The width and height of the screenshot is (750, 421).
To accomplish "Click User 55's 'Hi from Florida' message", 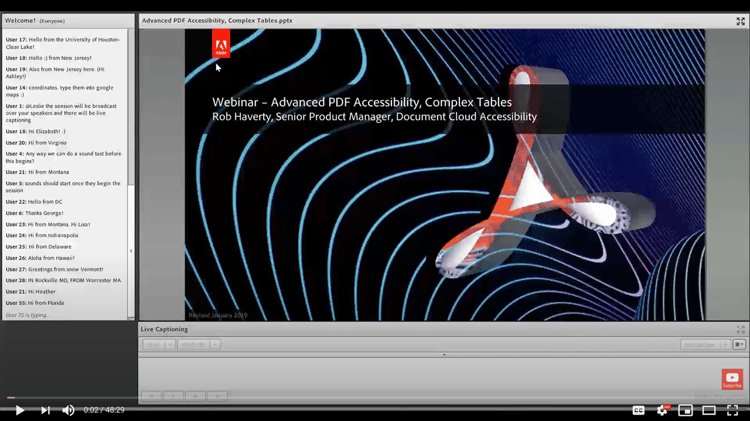I will pos(35,303).
